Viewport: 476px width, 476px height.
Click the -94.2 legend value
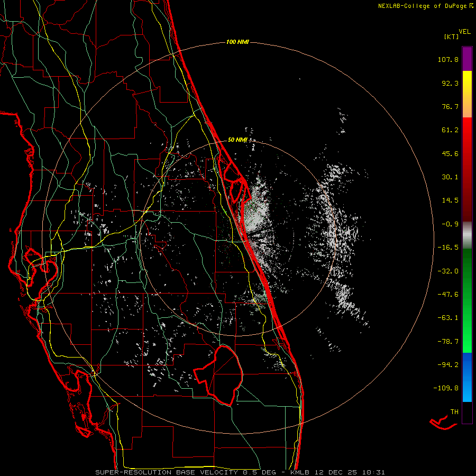click(448, 365)
